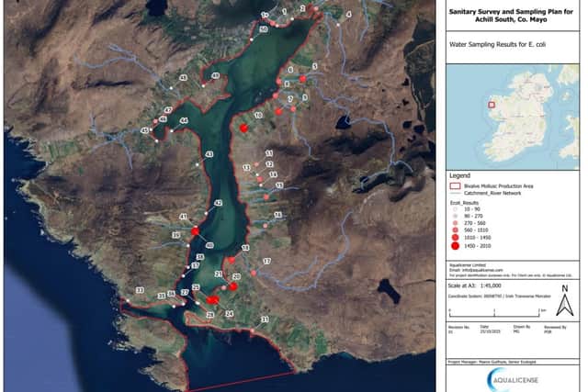
Task: Click the Ireland overview inset map
Action: [513, 117]
